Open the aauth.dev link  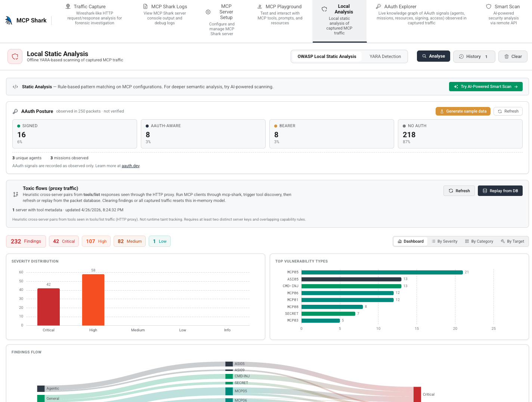point(130,166)
